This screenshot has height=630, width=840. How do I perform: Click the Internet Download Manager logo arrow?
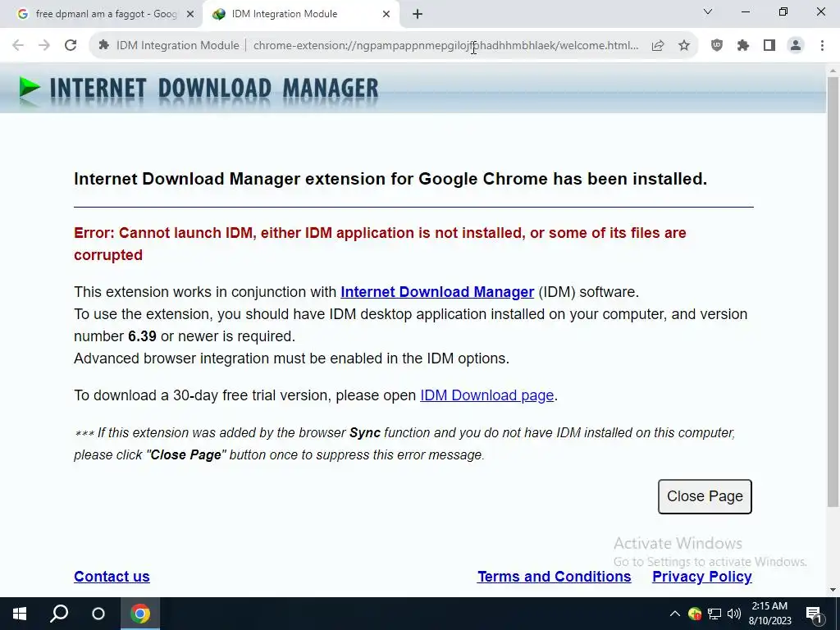[30, 88]
